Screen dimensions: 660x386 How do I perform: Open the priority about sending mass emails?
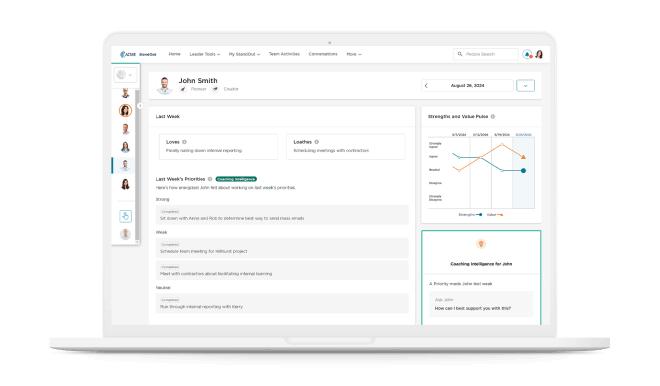[282, 215]
